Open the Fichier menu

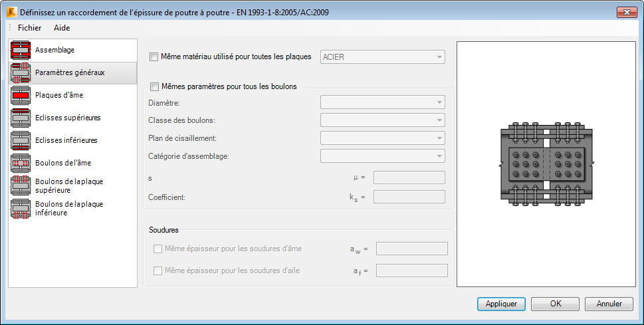[x=29, y=28]
